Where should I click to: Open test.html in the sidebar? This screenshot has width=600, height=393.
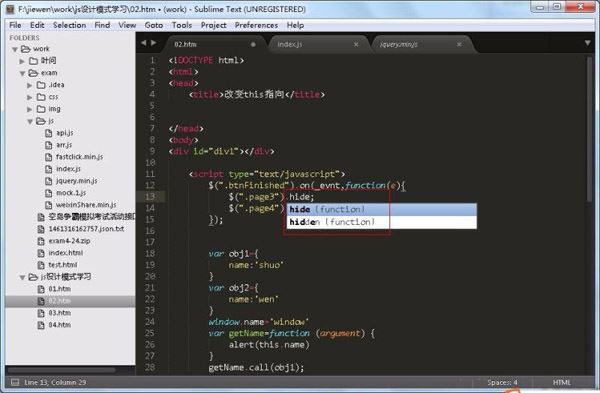pos(63,265)
